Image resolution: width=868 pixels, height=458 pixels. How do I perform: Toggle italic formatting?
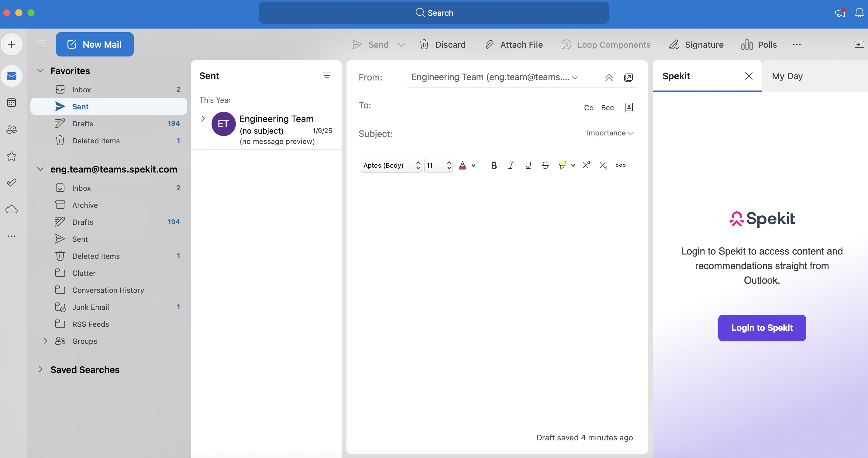511,165
